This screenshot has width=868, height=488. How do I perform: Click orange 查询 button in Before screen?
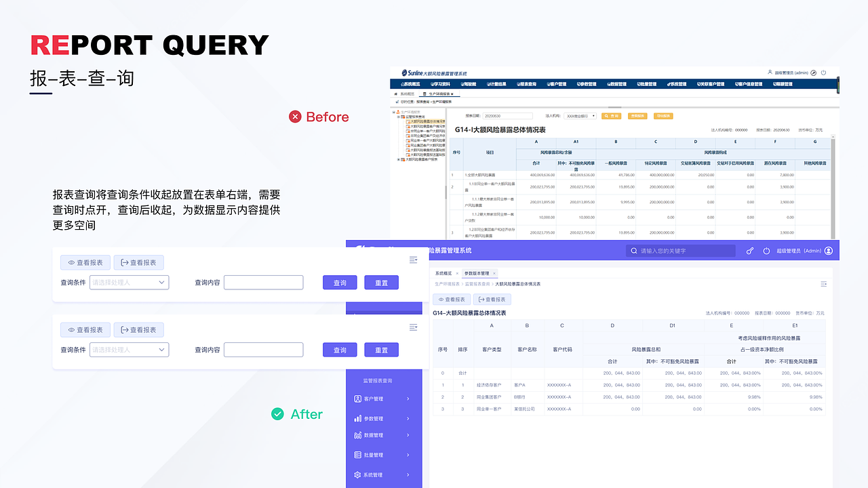click(x=610, y=116)
